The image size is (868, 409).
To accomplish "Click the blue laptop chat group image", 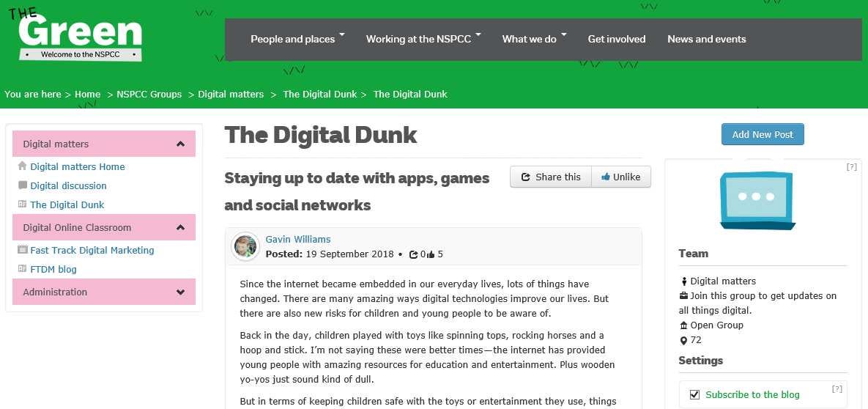I will tap(757, 200).
